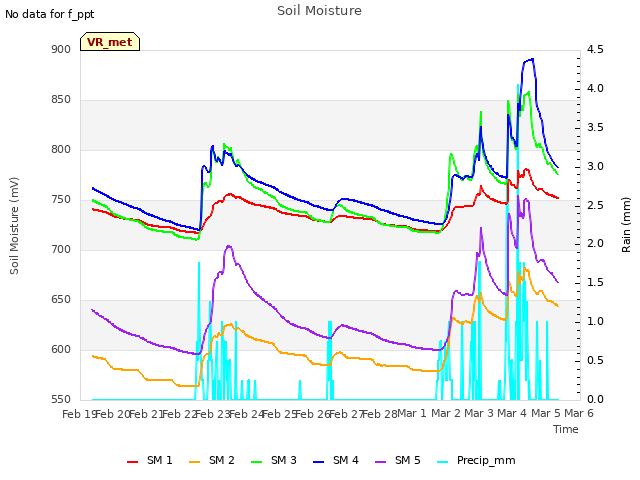Screen dimensions: 640x480
Task: Click the SM 1 red legend swatch
Action: click(x=133, y=462)
